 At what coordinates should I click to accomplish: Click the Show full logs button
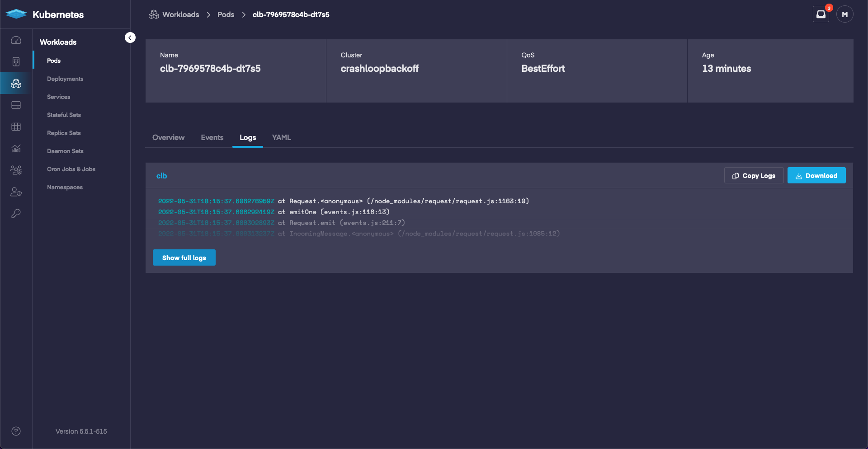coord(184,257)
